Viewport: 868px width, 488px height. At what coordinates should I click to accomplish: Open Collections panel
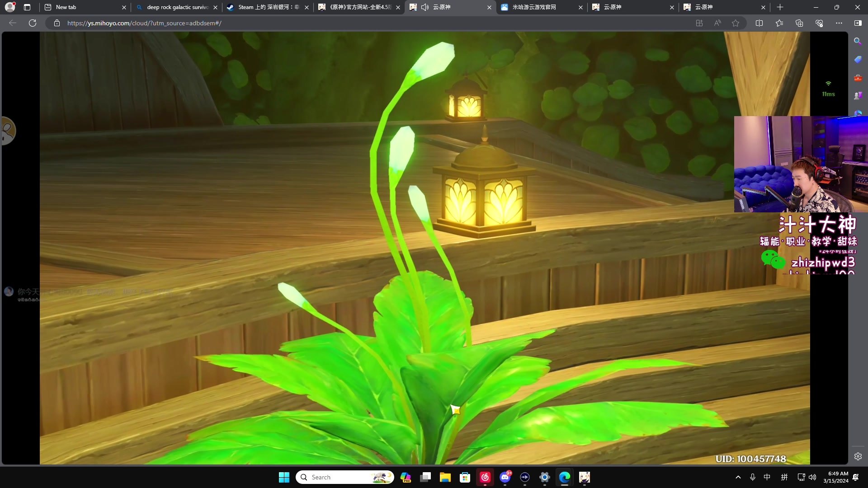[799, 23]
